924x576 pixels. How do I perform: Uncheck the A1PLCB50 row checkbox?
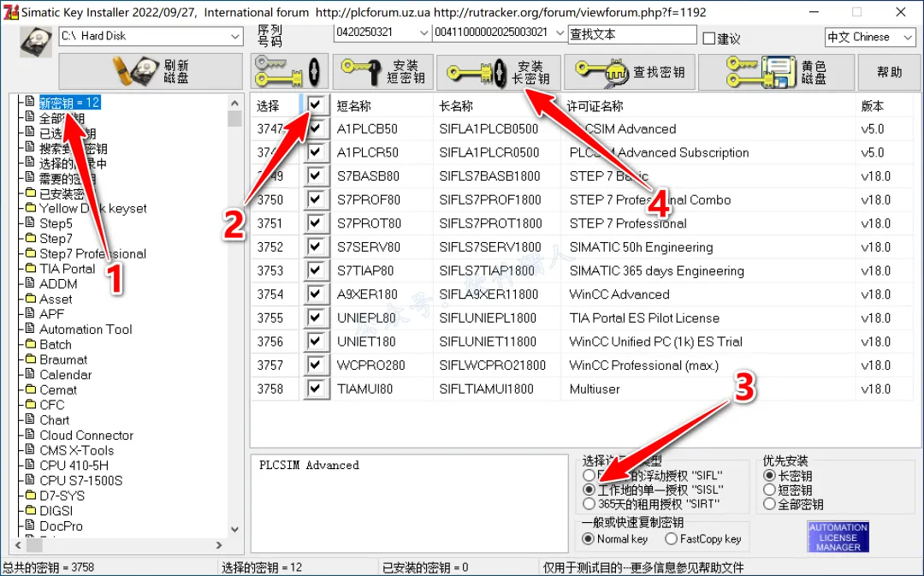pyautogui.click(x=315, y=128)
